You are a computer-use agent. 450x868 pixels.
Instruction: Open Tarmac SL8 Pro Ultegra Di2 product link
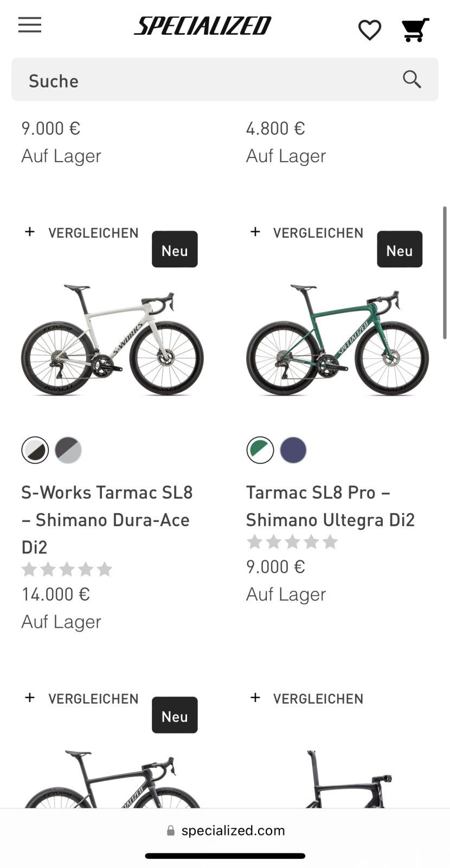coord(330,506)
